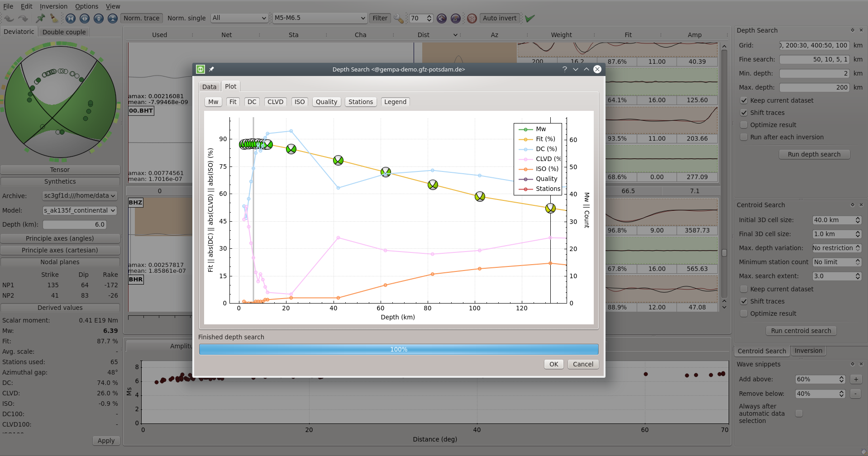This screenshot has height=456, width=868.
Task: Click the green checkmark icon in the toolbar
Action: 530,18
